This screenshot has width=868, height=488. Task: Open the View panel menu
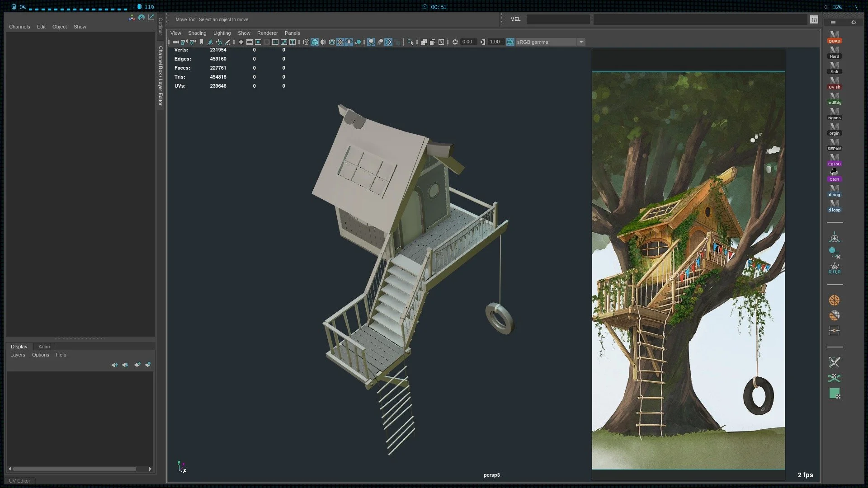(175, 33)
